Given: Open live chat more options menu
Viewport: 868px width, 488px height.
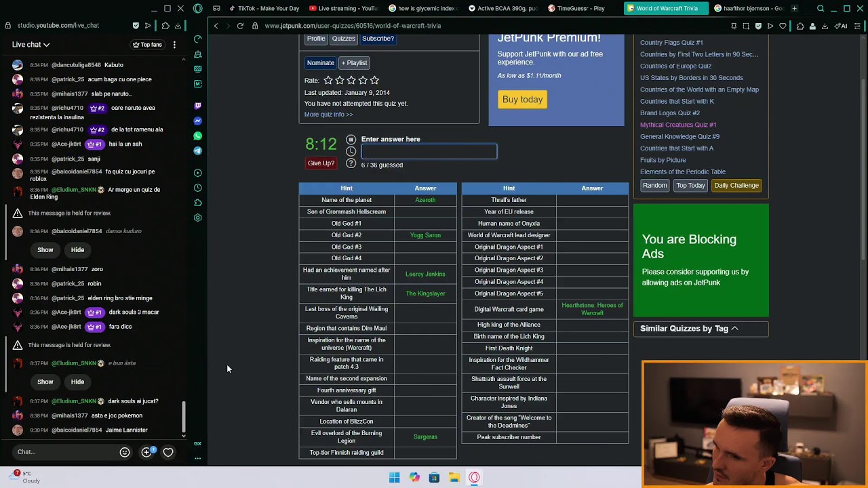Looking at the screenshot, I should point(174,45).
